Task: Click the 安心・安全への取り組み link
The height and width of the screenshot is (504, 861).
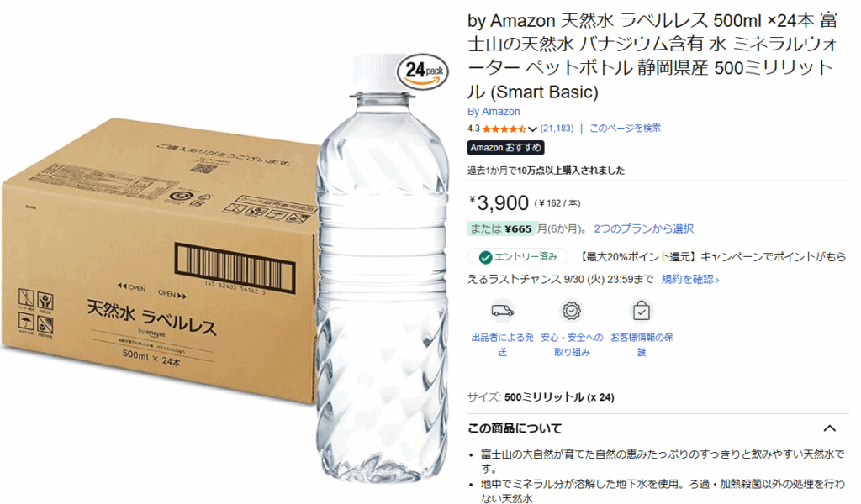Action: tap(572, 344)
